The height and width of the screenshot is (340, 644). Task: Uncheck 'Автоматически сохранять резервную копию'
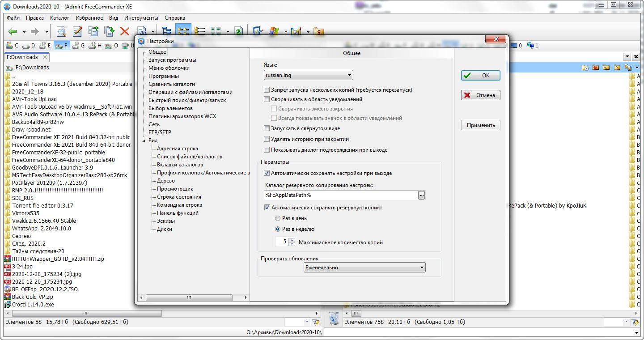[267, 208]
